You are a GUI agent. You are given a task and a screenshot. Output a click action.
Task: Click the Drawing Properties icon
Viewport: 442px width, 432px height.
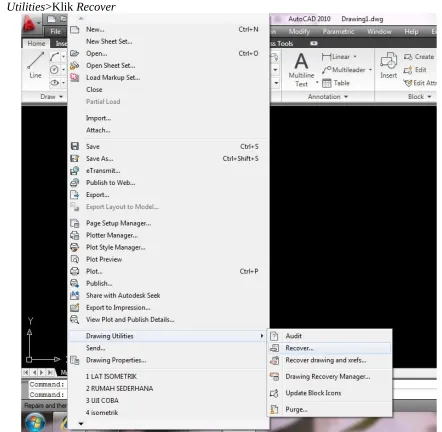tap(75, 360)
